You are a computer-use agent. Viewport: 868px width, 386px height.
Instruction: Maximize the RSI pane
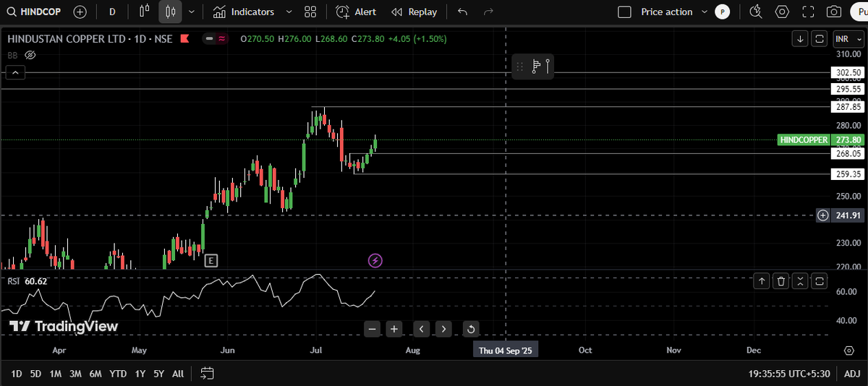pyautogui.click(x=820, y=281)
